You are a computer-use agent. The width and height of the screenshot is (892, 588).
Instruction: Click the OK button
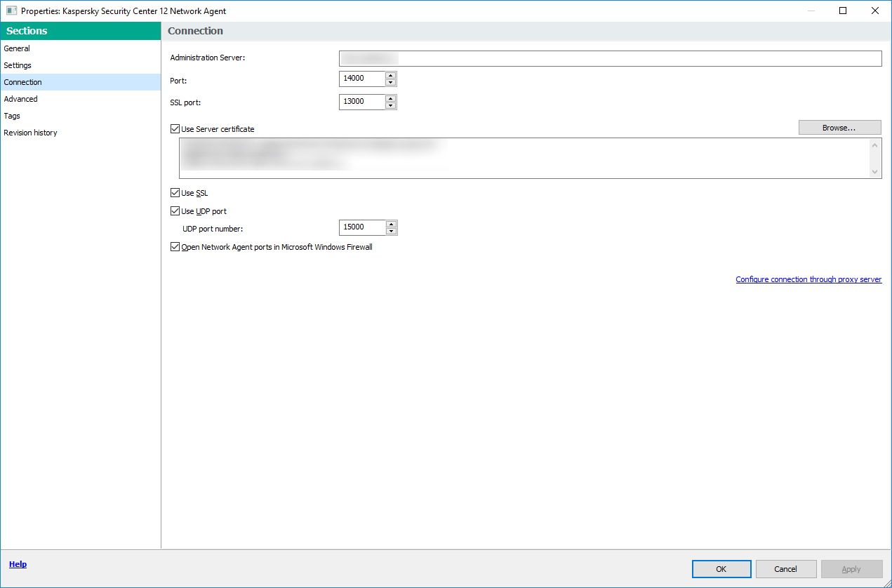tap(721, 569)
